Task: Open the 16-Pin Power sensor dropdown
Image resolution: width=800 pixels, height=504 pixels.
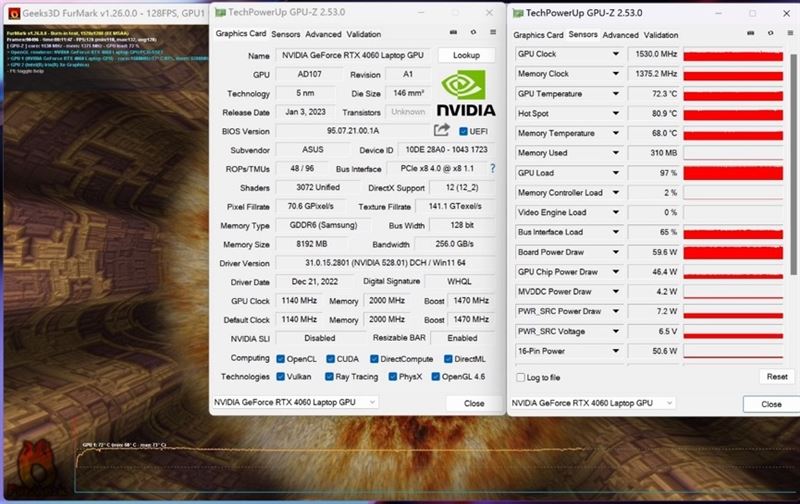Action: click(x=616, y=350)
